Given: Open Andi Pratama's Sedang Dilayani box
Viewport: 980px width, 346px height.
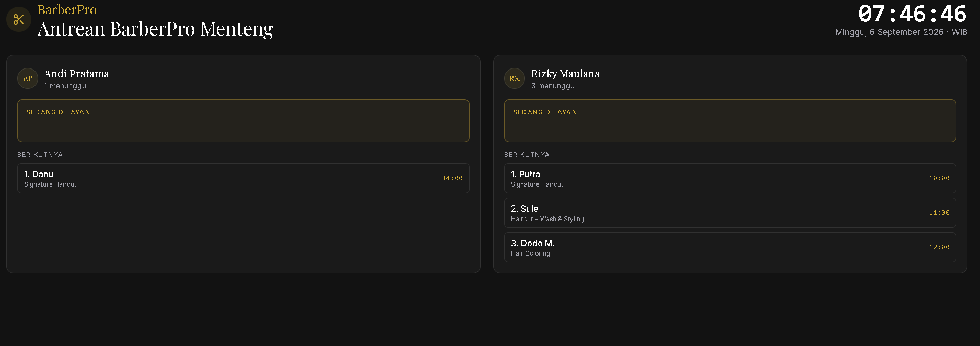Looking at the screenshot, I should [243, 121].
